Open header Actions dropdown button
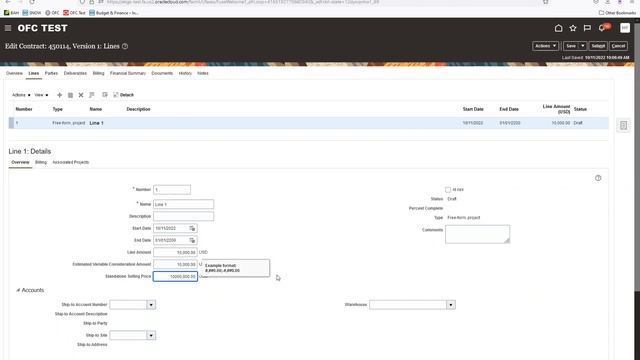 coord(545,46)
